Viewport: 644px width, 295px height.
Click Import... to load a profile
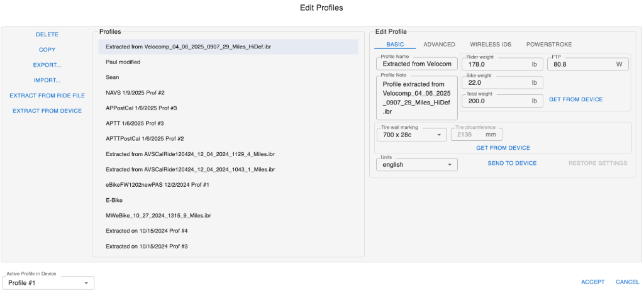(47, 81)
